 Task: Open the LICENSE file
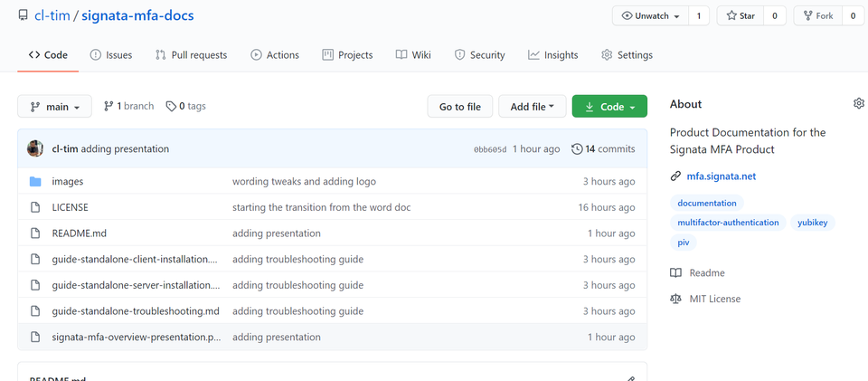(70, 207)
